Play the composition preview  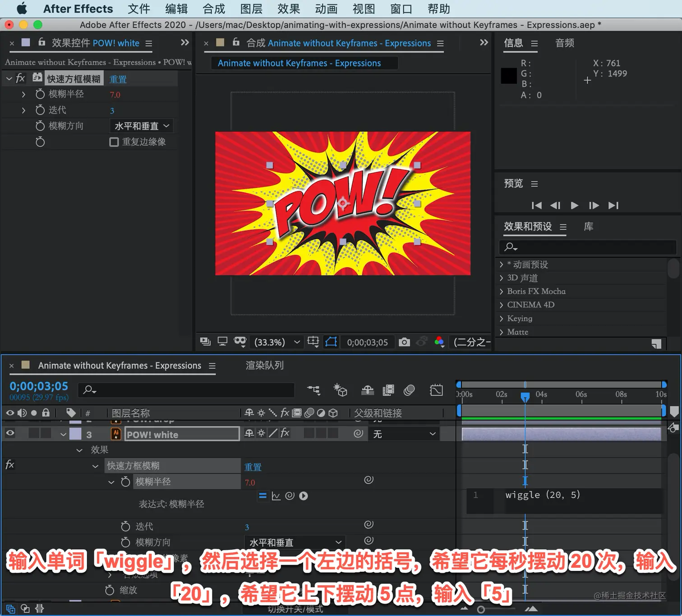[575, 205]
